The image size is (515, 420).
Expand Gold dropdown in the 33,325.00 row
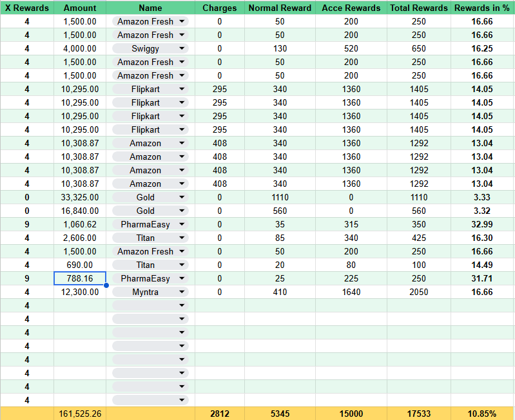pos(182,197)
